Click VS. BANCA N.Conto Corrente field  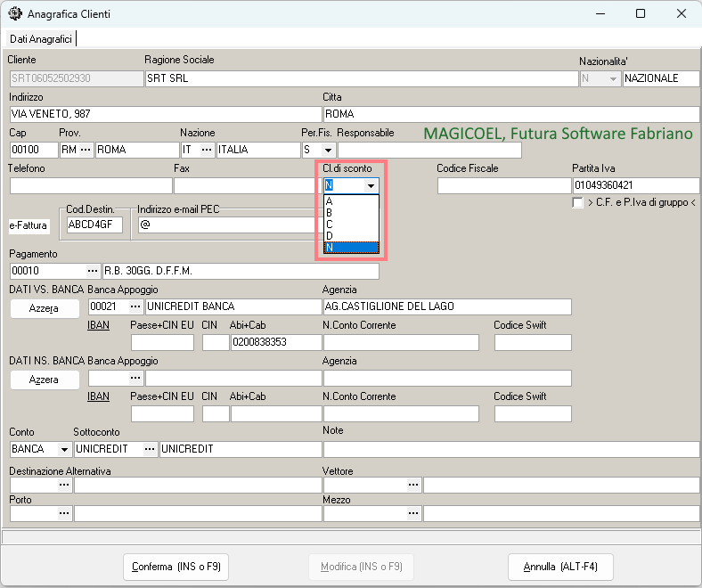401,342
